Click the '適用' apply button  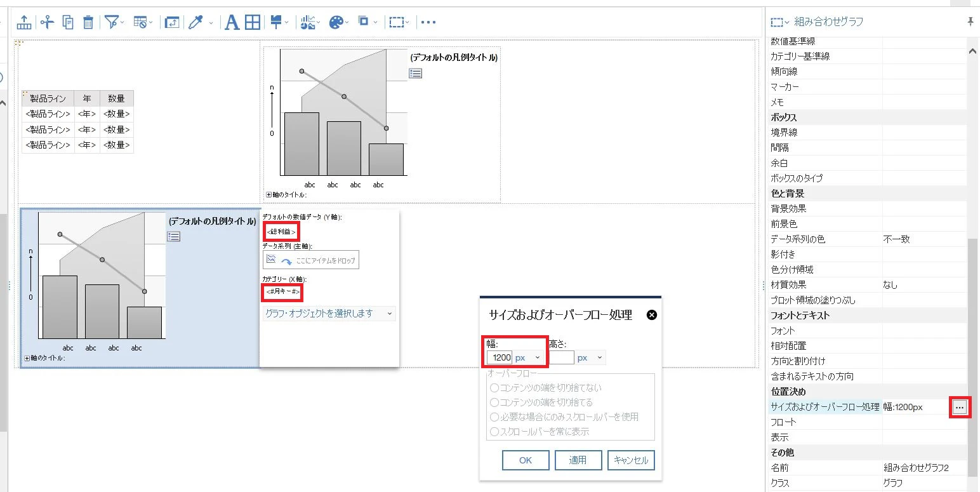578,460
